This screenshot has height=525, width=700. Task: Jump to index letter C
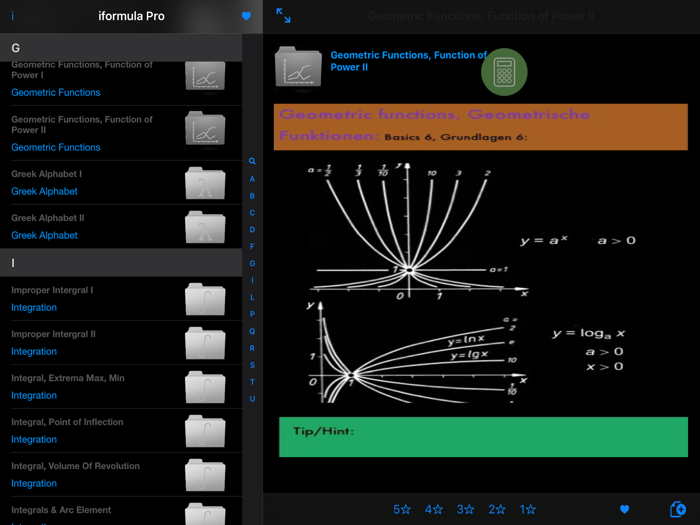252,213
